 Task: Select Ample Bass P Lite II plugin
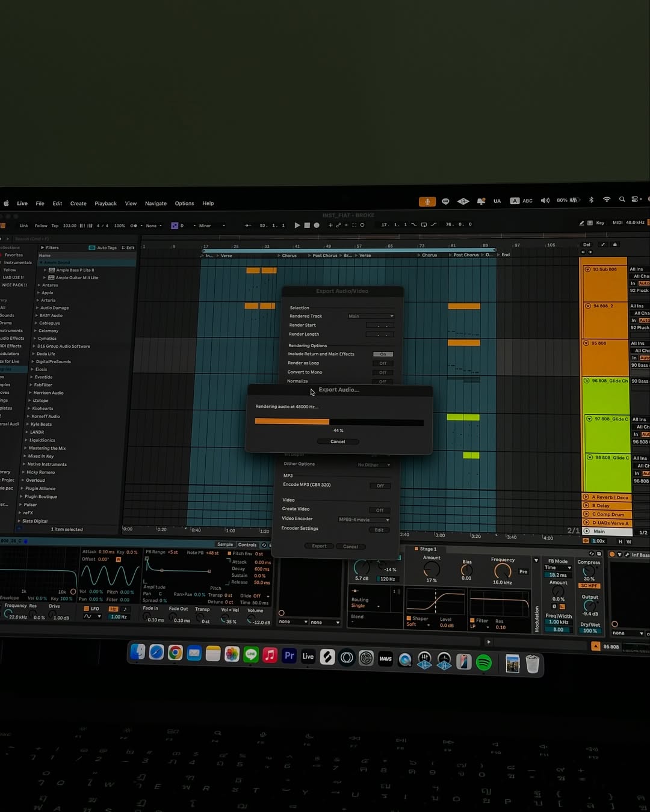point(75,270)
